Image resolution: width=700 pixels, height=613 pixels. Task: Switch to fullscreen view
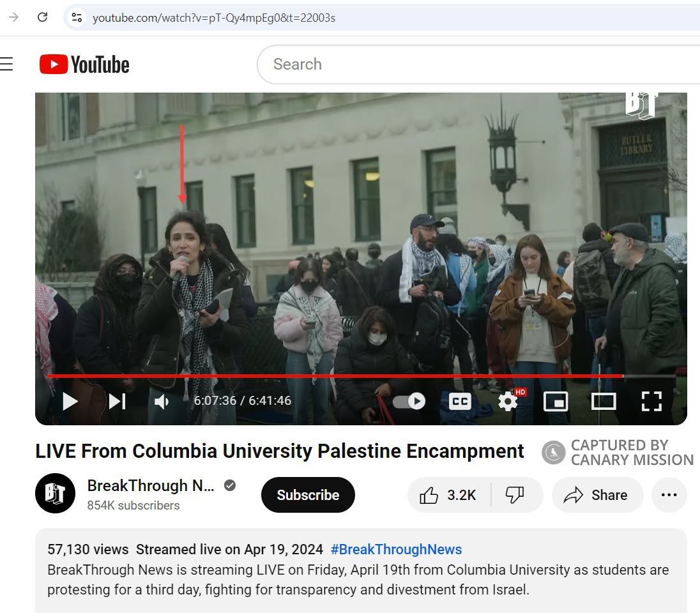click(651, 401)
